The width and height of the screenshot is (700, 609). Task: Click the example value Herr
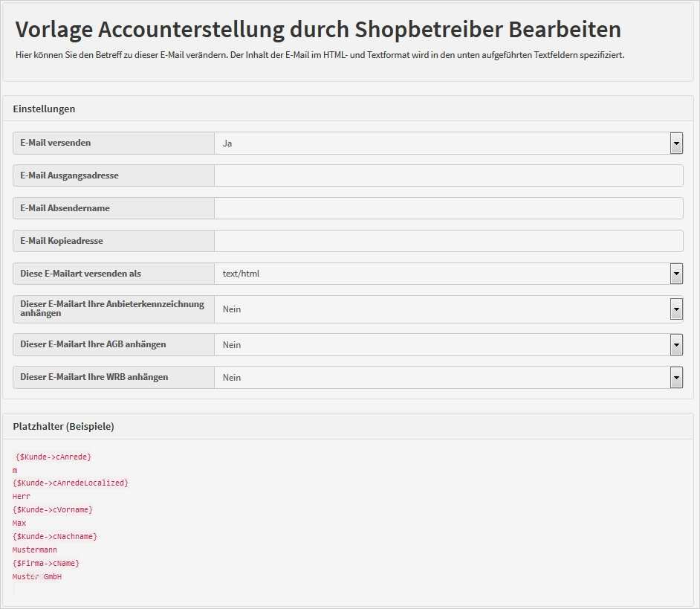[22, 497]
